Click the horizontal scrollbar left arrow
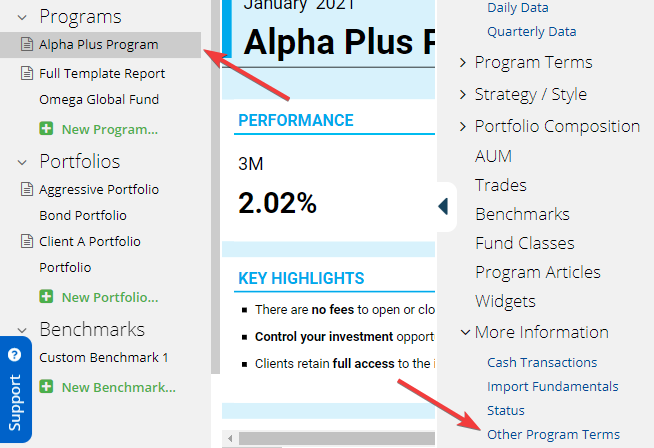Viewport: 654px width, 448px height. click(x=230, y=438)
